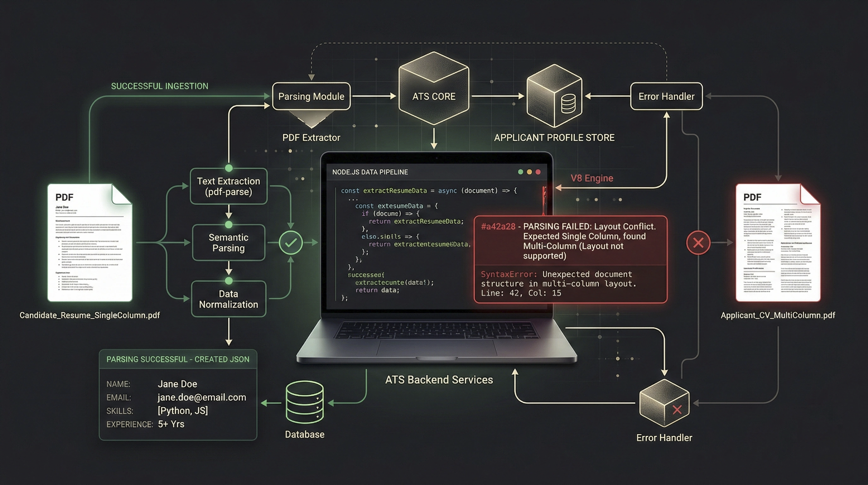This screenshot has height=485, width=868.
Task: Enable the Semantic Parsing stage node
Action: pos(228,242)
